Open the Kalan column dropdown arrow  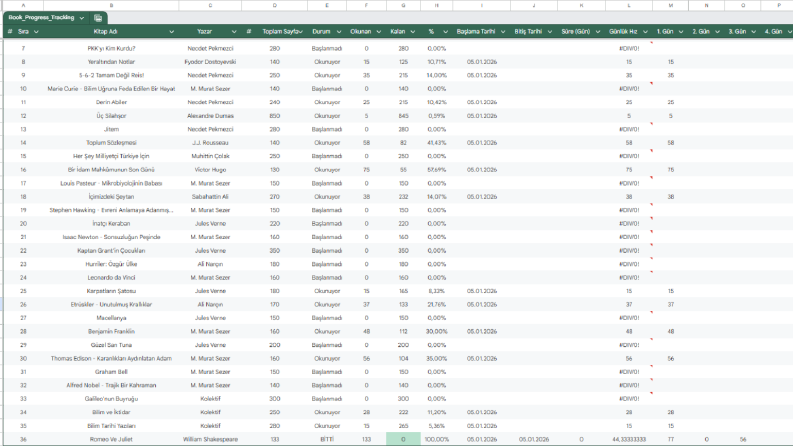click(x=413, y=31)
